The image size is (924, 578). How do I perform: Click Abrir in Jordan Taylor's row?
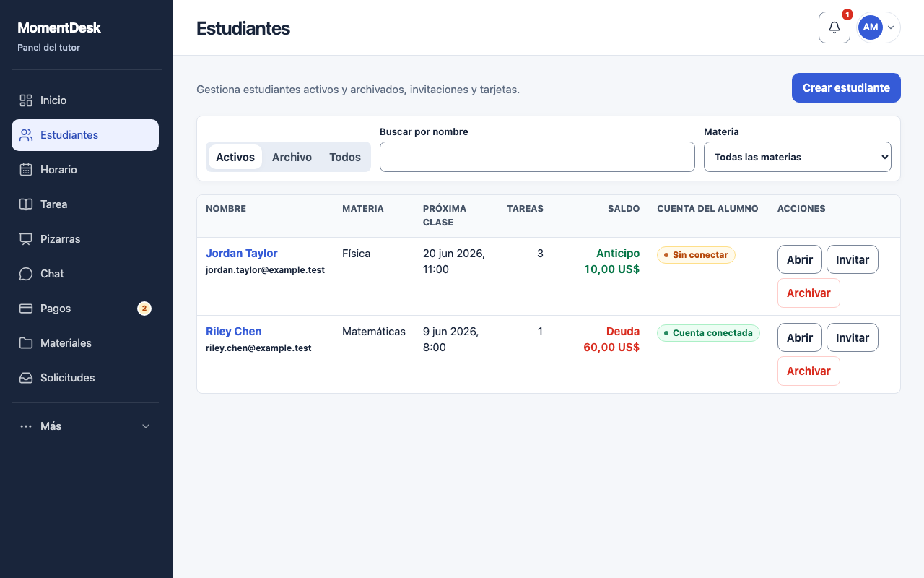pos(800,259)
